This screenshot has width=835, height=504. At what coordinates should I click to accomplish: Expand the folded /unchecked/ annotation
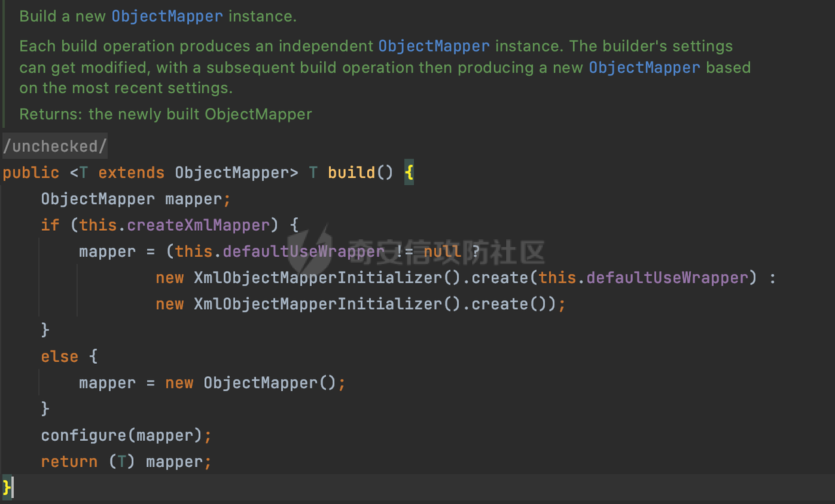coord(55,147)
